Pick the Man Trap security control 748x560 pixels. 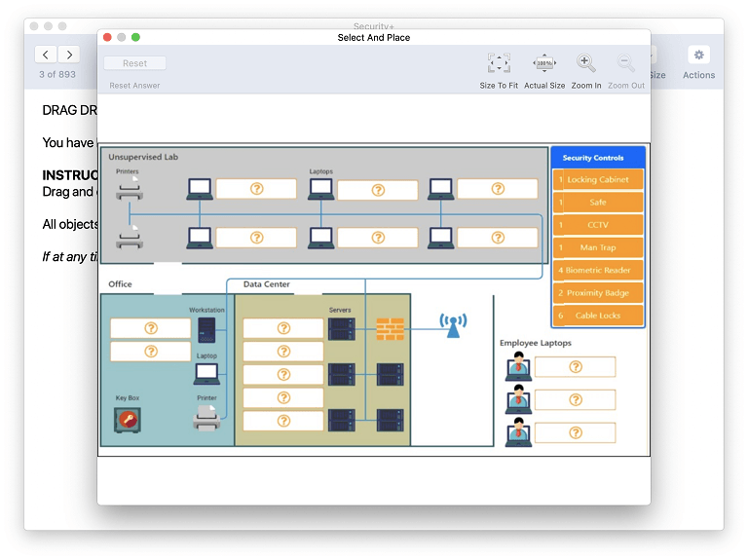598,247
